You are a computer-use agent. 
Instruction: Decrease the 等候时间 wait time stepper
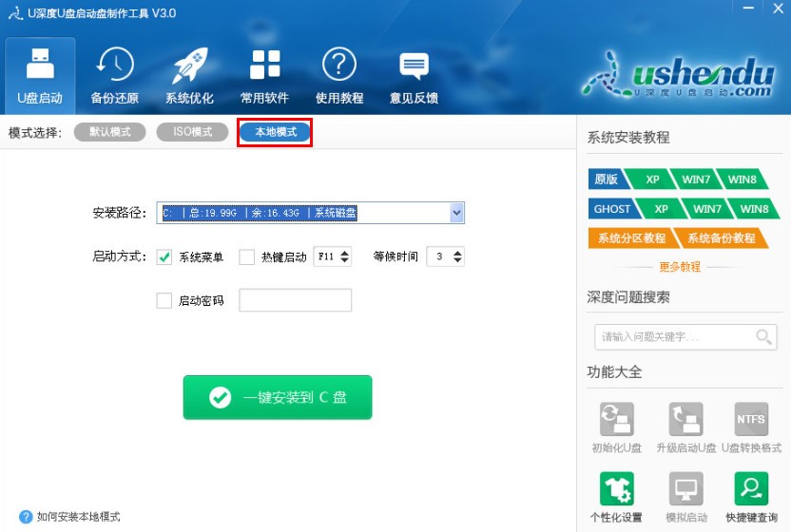coord(457,260)
